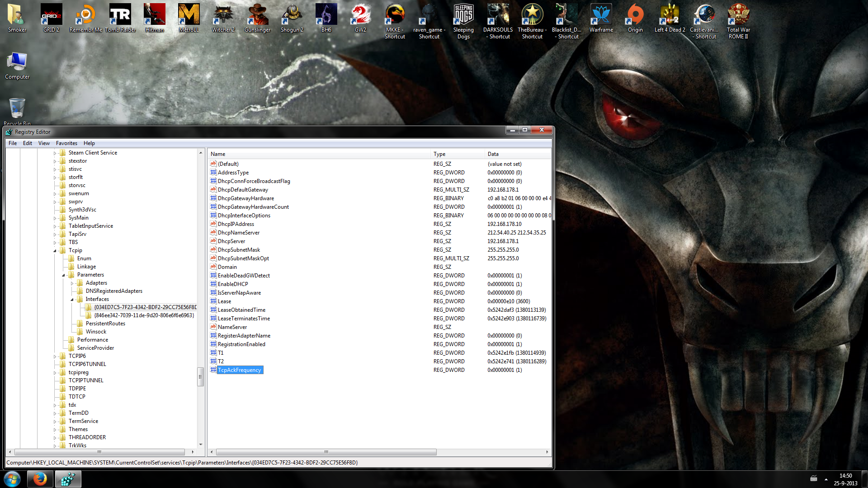This screenshot has width=868, height=488.
Task: Open the Help menu
Action: click(89, 143)
